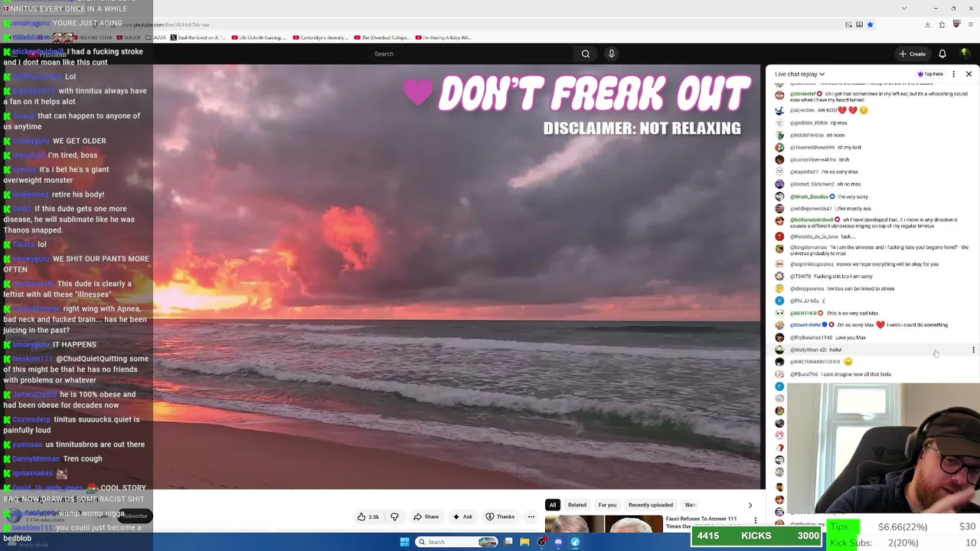Expand the Live chat replay dropdown

point(799,74)
